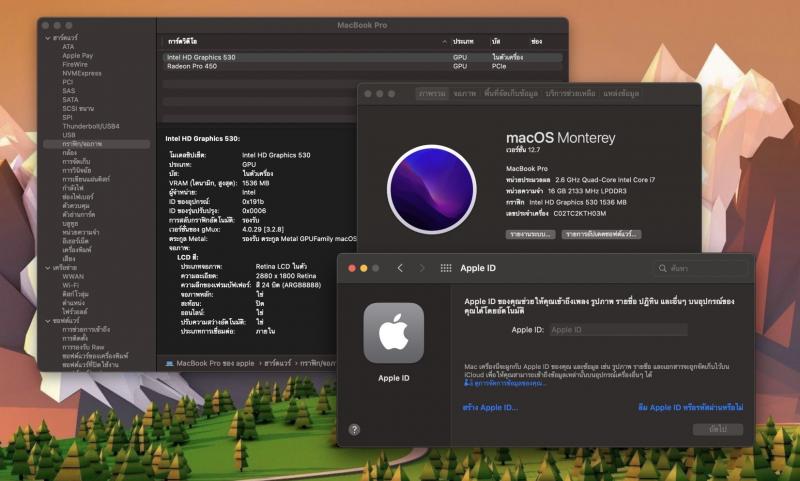800x481 pixels.
Task: Click ฮาร์ดแวร์ in the bottom path bar
Action: pos(278,363)
